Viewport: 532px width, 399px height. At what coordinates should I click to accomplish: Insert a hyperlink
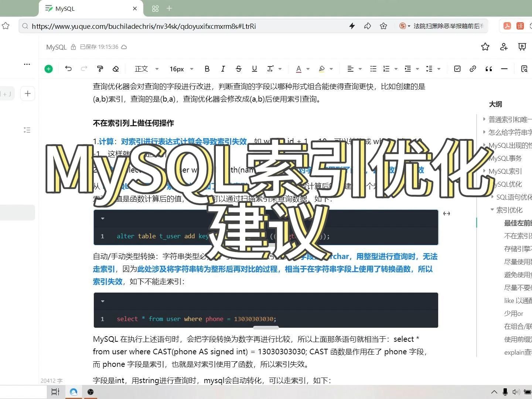tap(473, 69)
